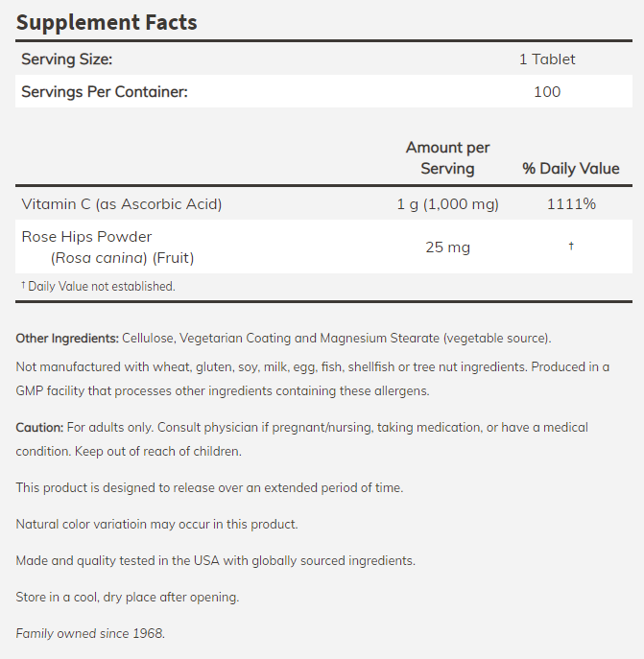This screenshot has height=659, width=644.
Task: Click the Amount per Serving column header
Action: pyautogui.click(x=447, y=158)
